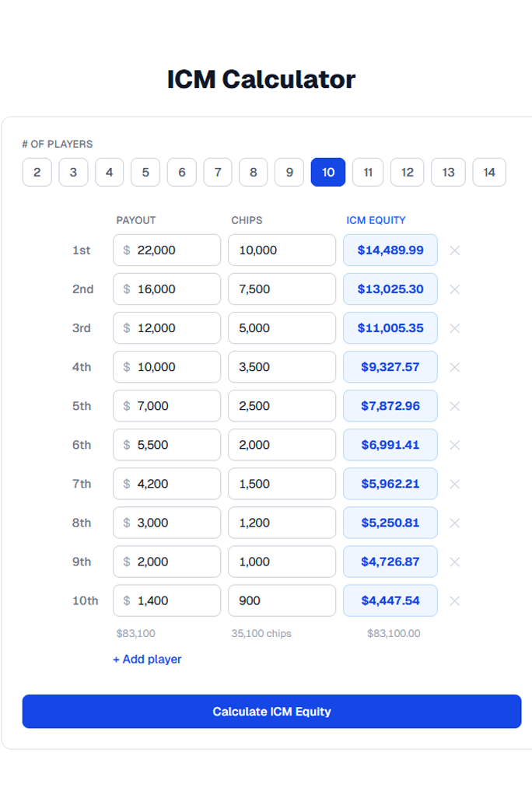Delete the 5th place row
Screen dimensions: 532x798
[455, 406]
